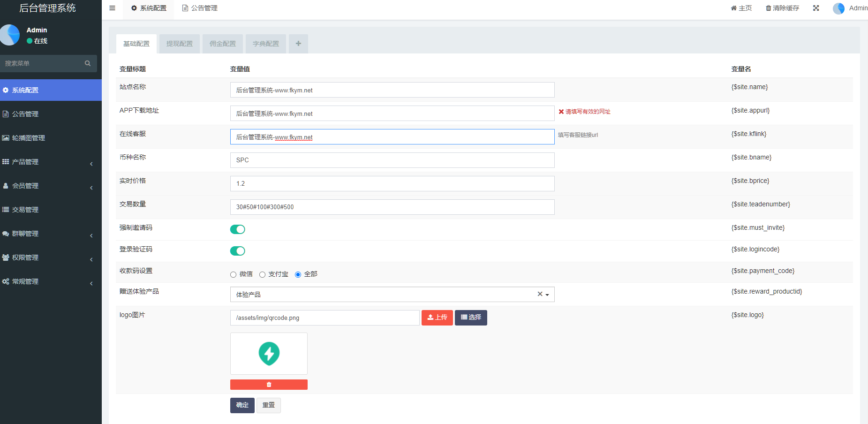Click the hamburger menu toggle icon

[112, 8]
